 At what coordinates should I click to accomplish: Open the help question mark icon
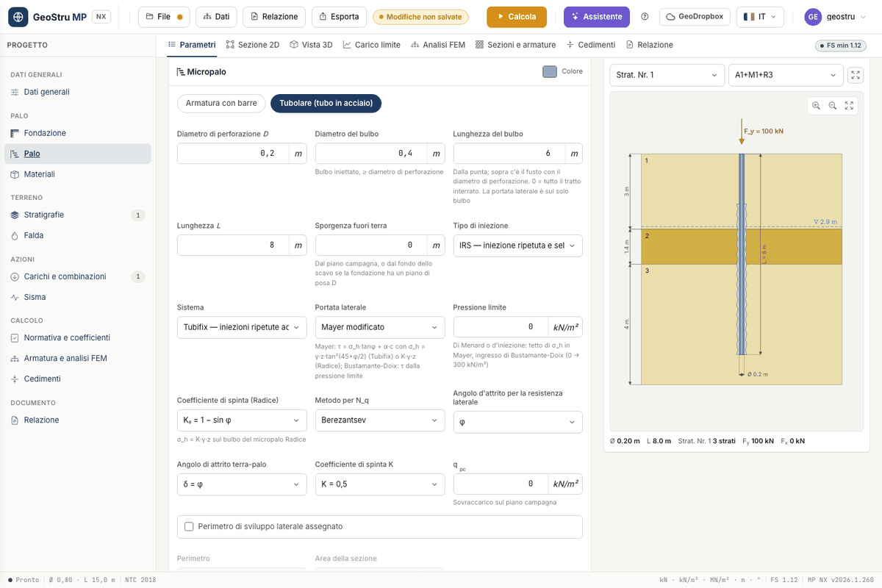(x=645, y=17)
